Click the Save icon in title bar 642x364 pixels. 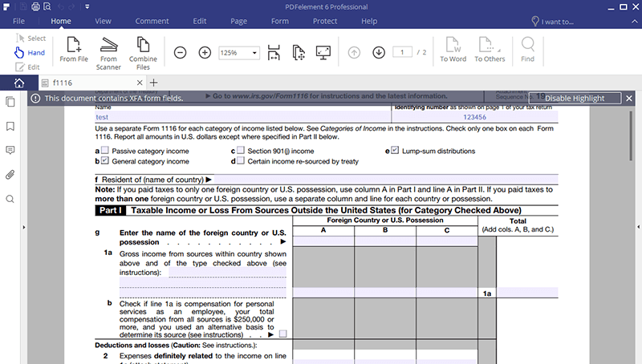click(x=23, y=6)
